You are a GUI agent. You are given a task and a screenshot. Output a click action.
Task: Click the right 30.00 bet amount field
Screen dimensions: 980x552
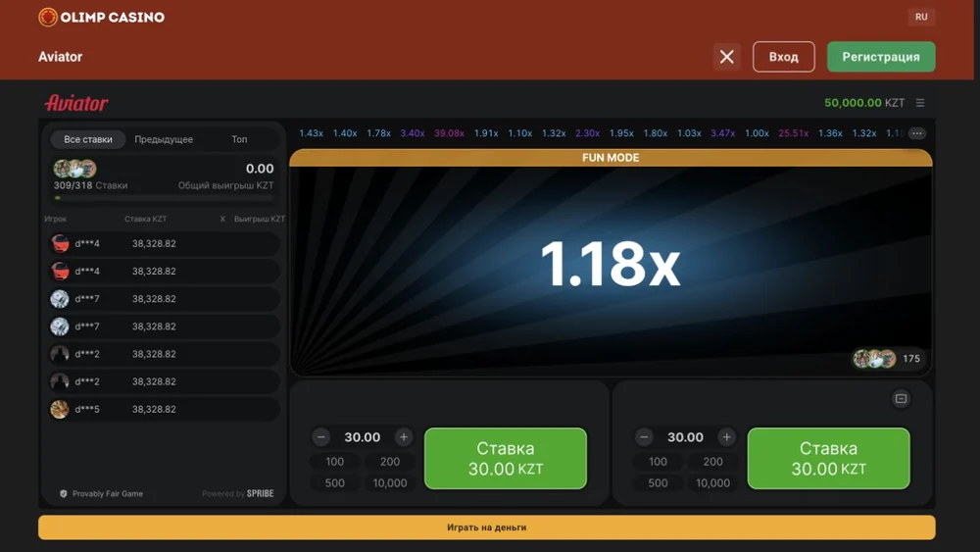click(686, 437)
